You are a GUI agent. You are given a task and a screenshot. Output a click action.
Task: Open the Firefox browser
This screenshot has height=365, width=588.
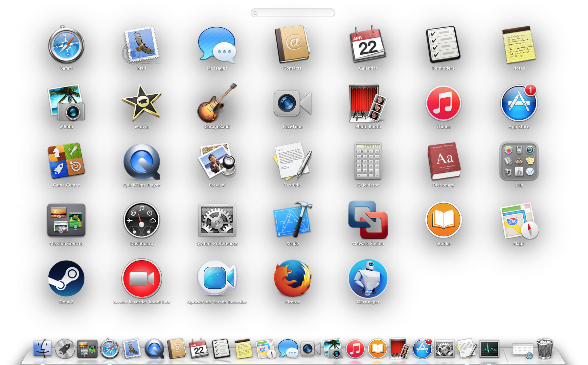point(293,278)
